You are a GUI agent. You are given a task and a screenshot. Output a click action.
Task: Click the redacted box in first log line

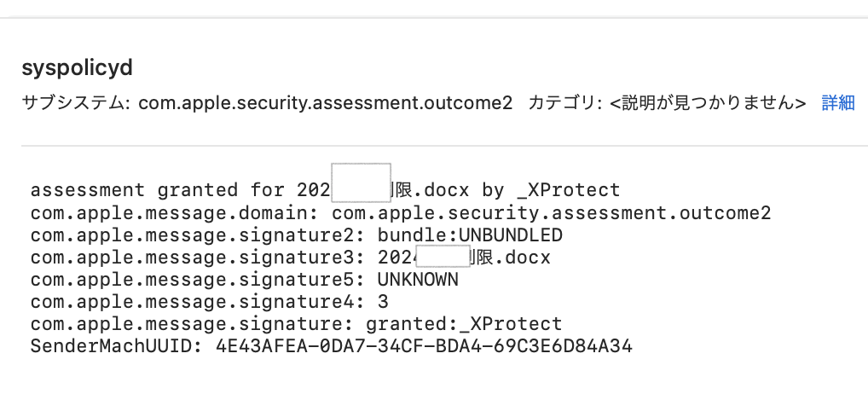pos(361,182)
